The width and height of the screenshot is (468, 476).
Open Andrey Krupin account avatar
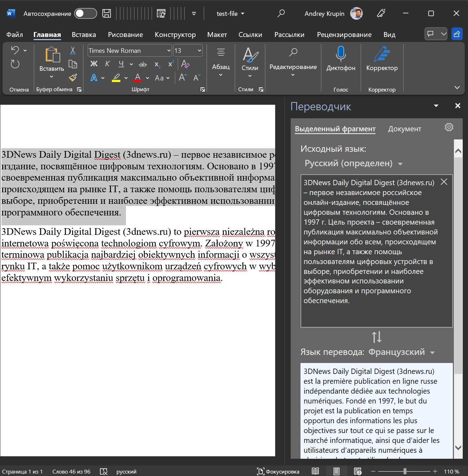click(x=356, y=13)
